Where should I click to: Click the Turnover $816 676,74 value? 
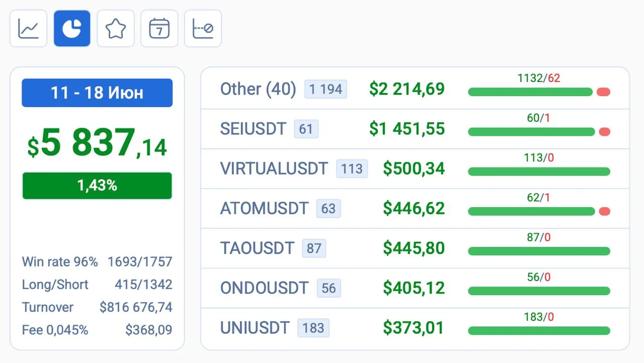136,307
